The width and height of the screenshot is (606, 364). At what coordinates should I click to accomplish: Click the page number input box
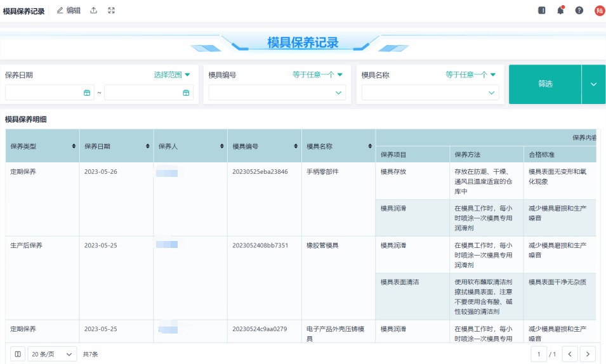539,354
